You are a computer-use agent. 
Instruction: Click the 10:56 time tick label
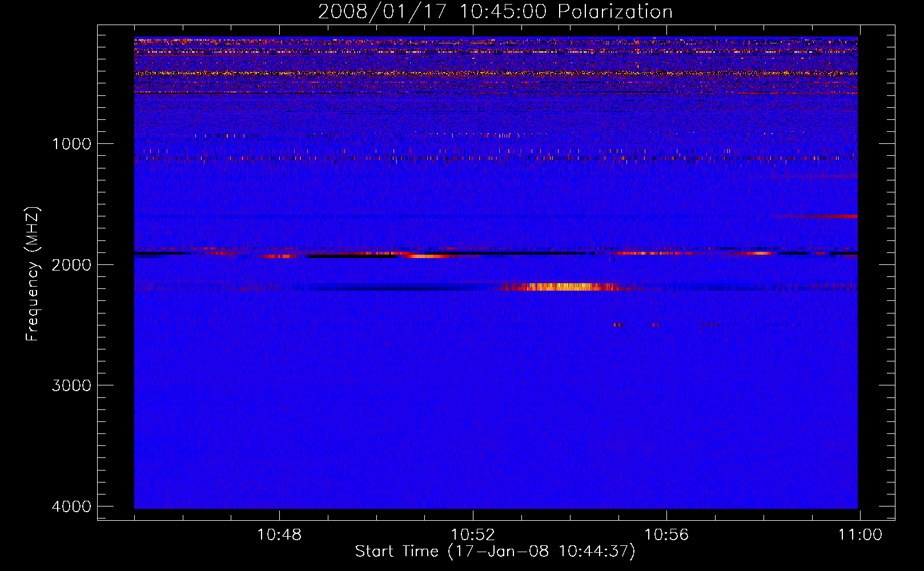[666, 535]
